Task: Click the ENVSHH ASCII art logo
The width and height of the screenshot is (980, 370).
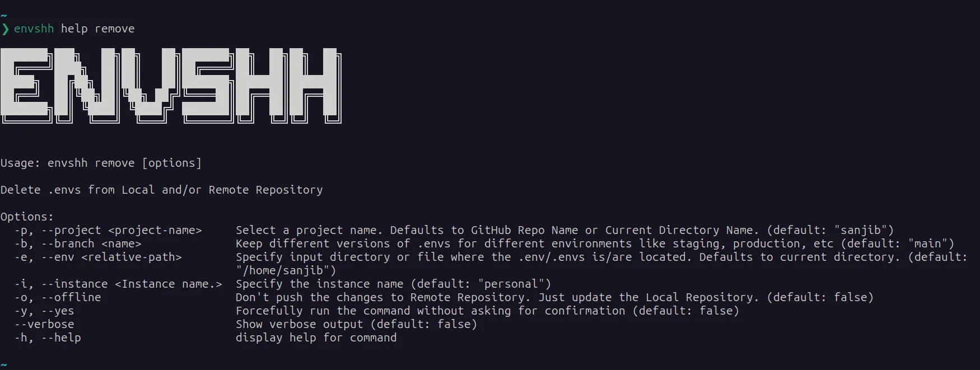Action: click(171, 85)
